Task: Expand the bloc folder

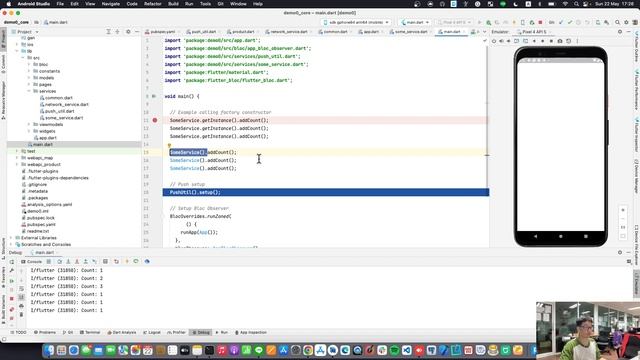Action: (x=29, y=64)
